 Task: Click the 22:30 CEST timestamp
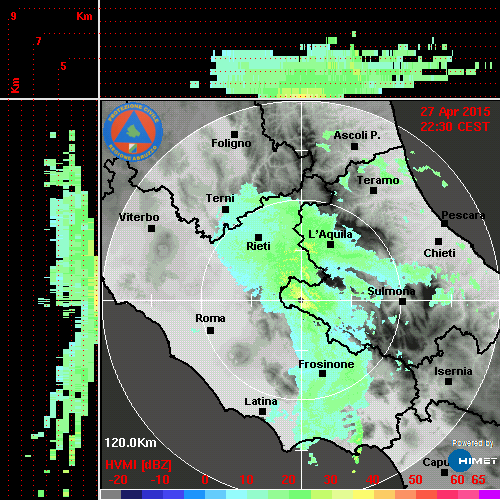pos(455,127)
